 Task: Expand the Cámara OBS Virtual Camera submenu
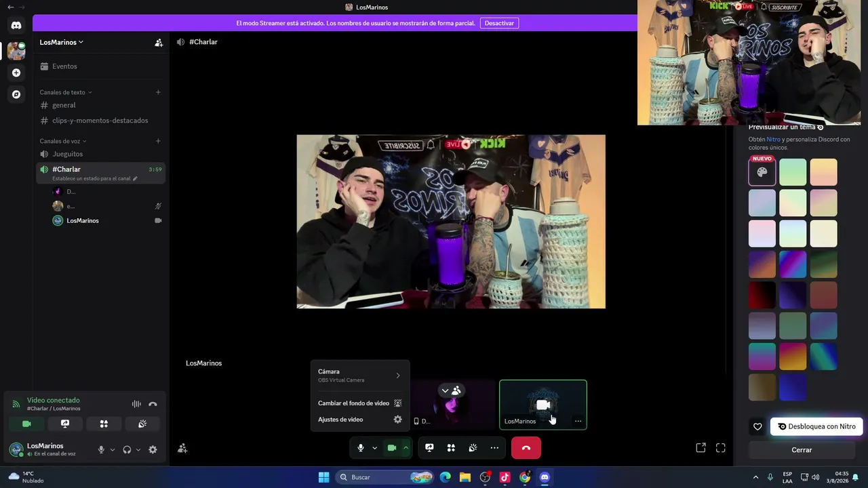point(359,375)
